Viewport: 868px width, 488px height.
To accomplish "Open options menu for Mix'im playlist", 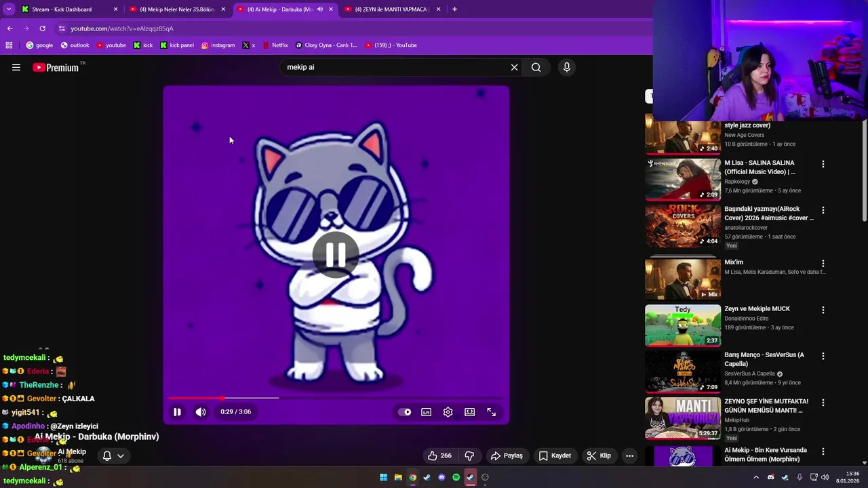I will point(823,263).
